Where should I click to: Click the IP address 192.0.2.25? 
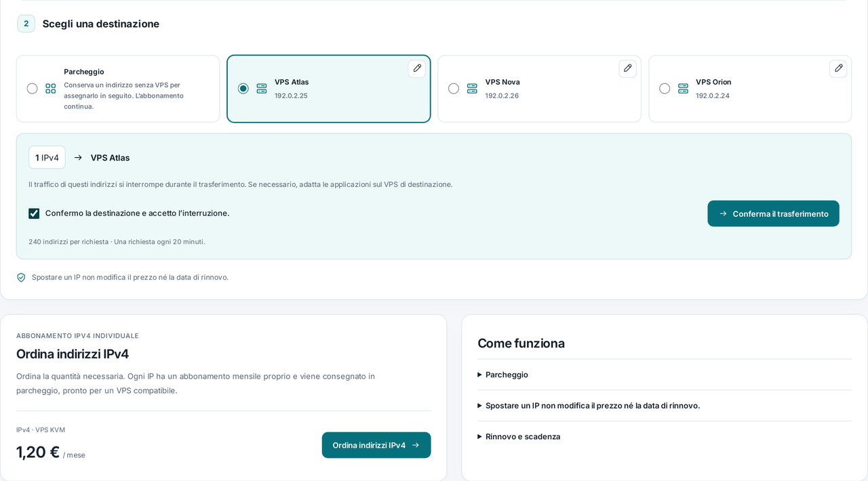(291, 96)
